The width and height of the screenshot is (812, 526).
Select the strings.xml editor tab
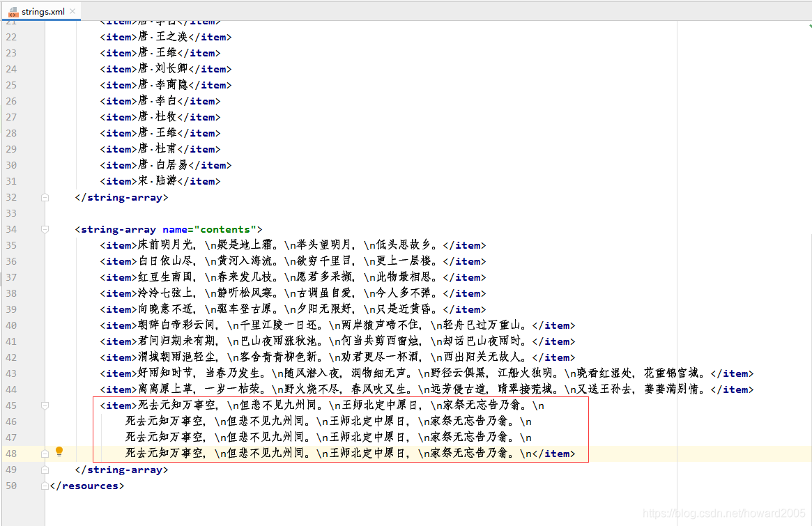42,11
